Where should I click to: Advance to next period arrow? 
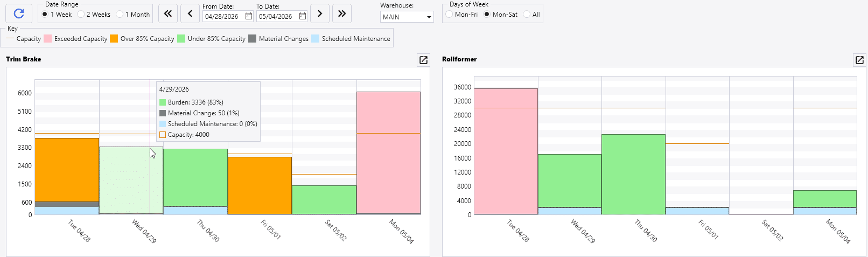coord(320,13)
